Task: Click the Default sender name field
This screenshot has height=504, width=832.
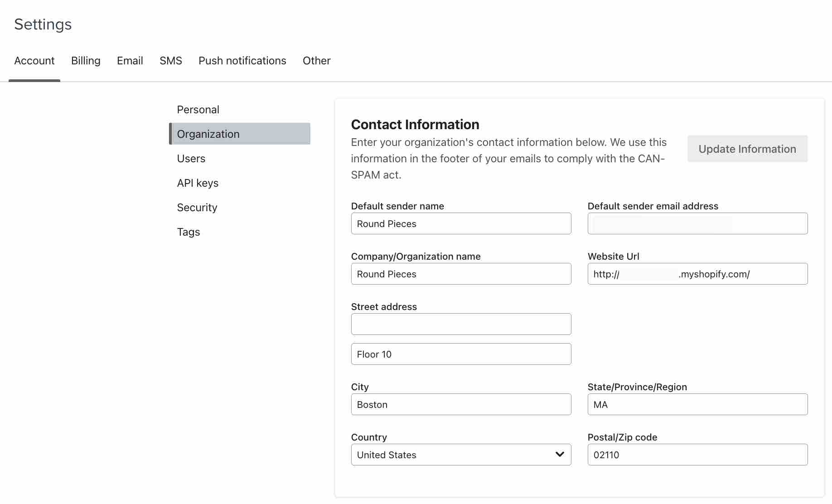Action: pyautogui.click(x=460, y=223)
